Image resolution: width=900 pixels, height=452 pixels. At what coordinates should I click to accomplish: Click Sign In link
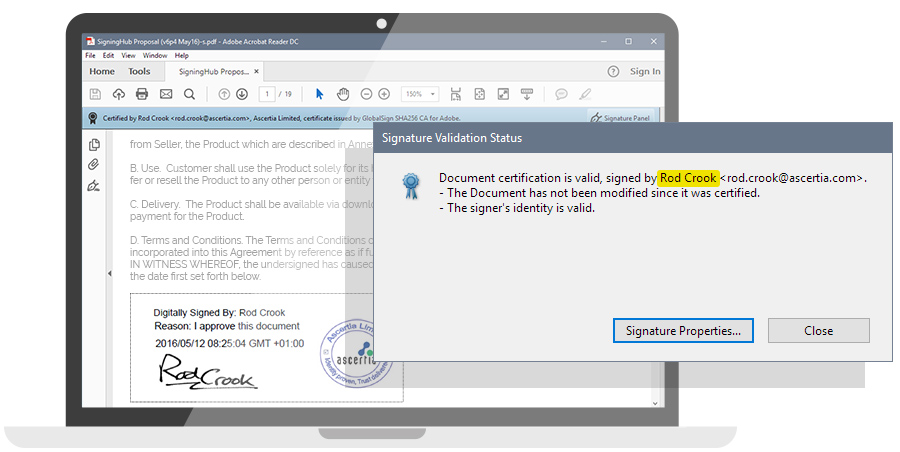tap(645, 71)
